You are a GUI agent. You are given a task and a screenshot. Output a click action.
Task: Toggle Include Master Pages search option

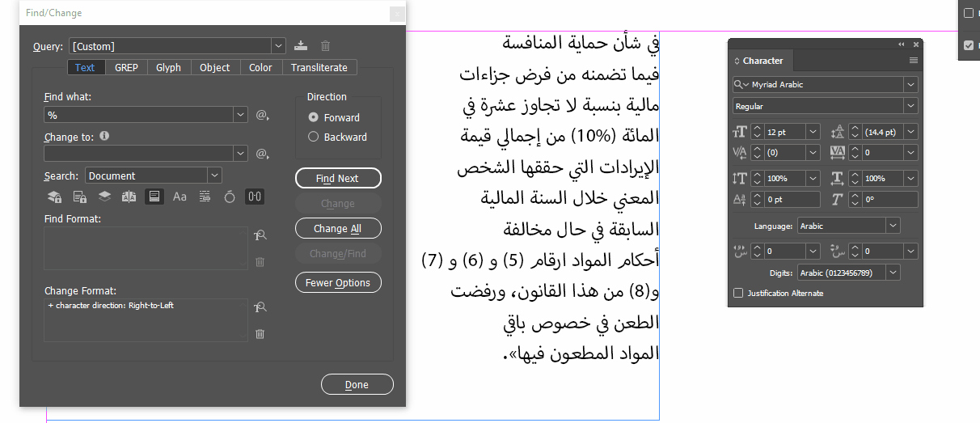point(129,197)
